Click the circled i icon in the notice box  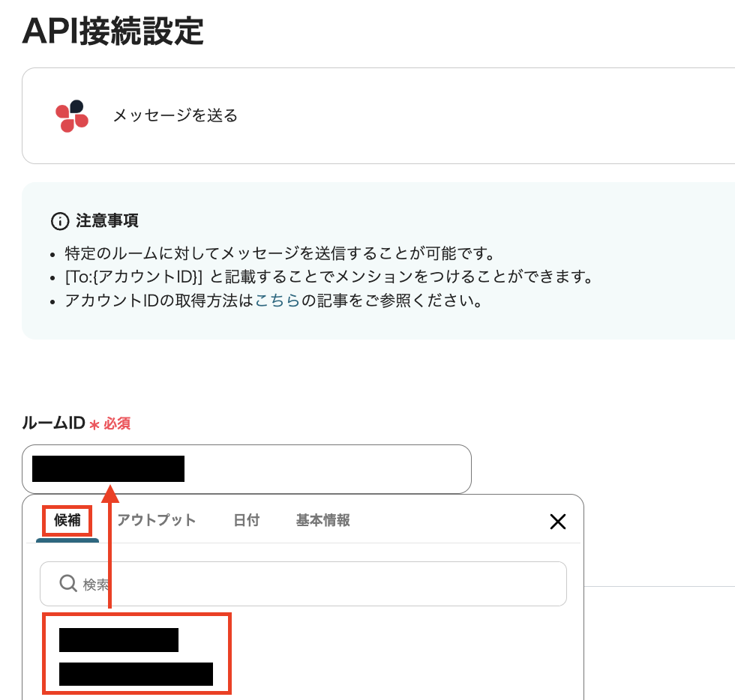59,220
